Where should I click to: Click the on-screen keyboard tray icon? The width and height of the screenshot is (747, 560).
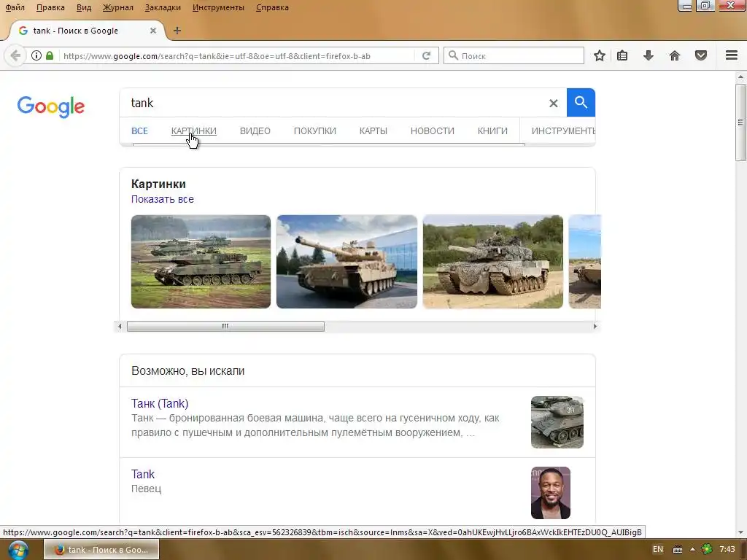(x=678, y=550)
